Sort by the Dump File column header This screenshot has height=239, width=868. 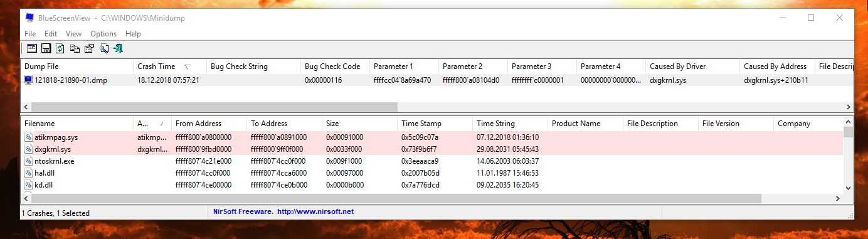[77, 66]
